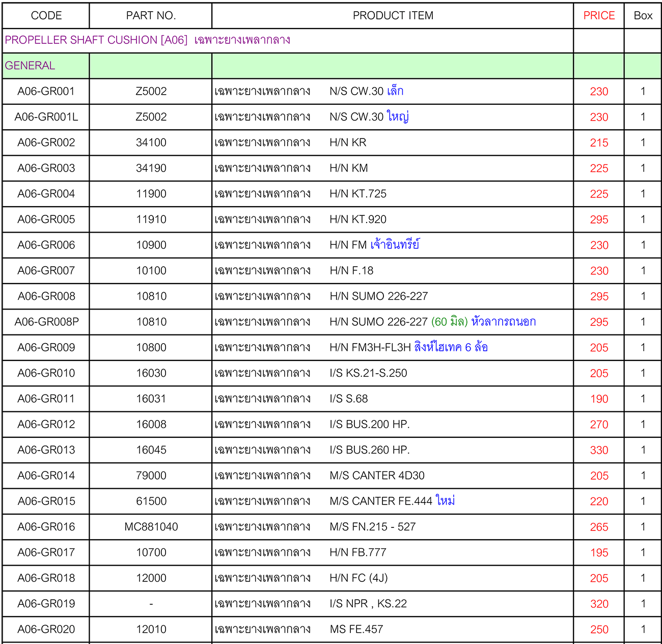Click product item H/N KR
This screenshot has width=662, height=644.
click(x=348, y=143)
